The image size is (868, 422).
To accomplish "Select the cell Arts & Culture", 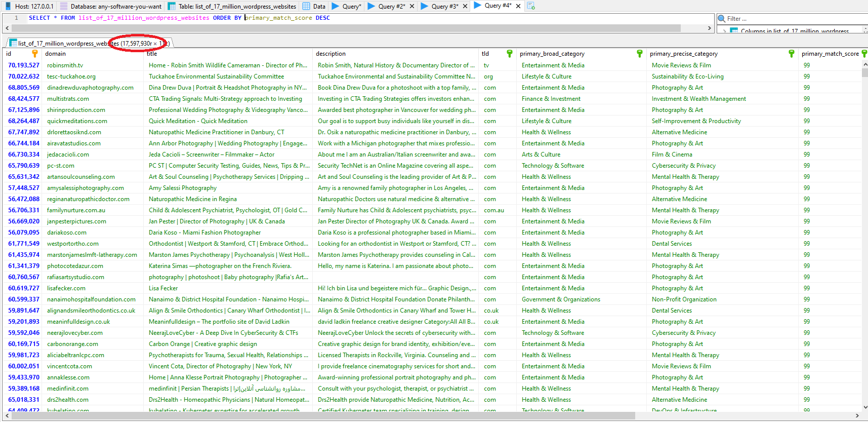I will (541, 155).
